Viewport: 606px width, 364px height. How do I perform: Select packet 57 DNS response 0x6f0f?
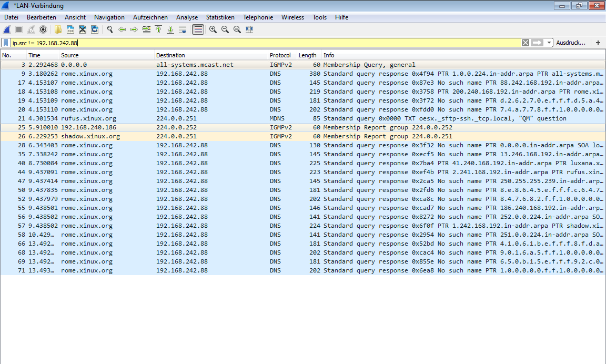[x=302, y=226]
